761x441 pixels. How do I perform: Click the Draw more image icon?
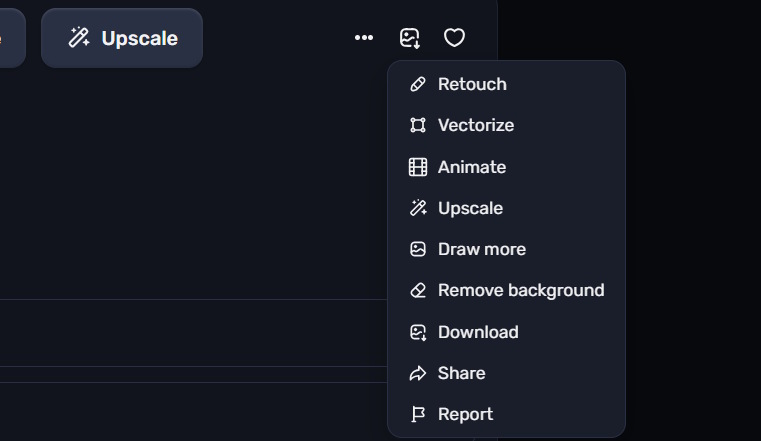[x=418, y=249]
